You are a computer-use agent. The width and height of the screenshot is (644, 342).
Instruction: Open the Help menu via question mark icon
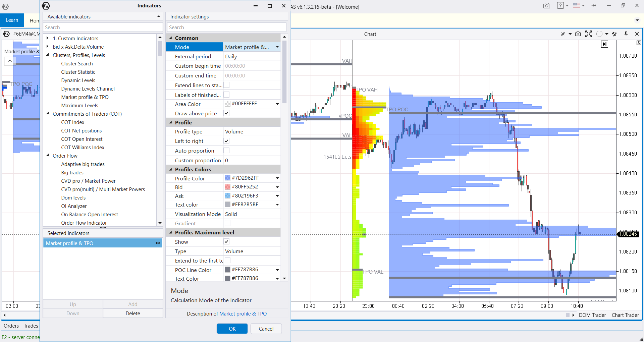pos(560,5)
